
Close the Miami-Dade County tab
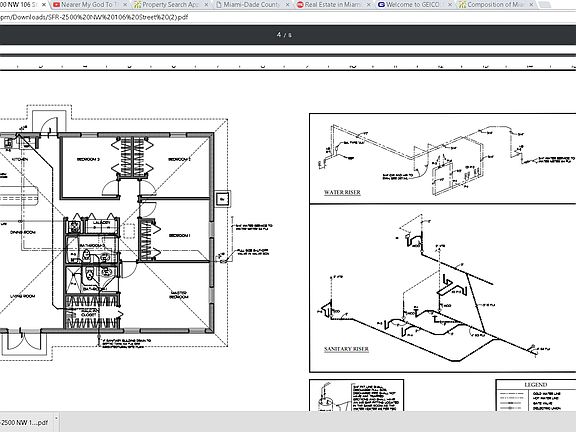coord(288,5)
